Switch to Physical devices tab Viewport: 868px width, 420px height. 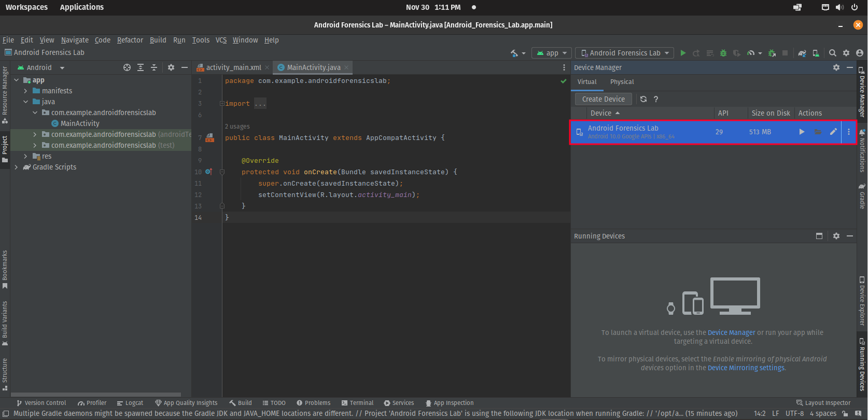click(x=622, y=82)
